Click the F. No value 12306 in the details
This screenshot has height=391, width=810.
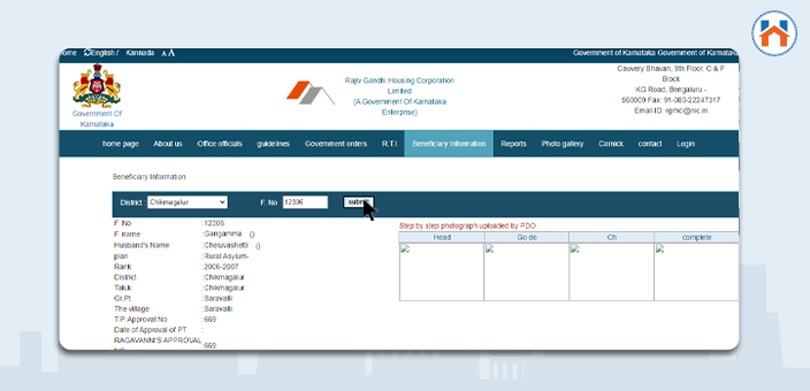[x=214, y=223]
